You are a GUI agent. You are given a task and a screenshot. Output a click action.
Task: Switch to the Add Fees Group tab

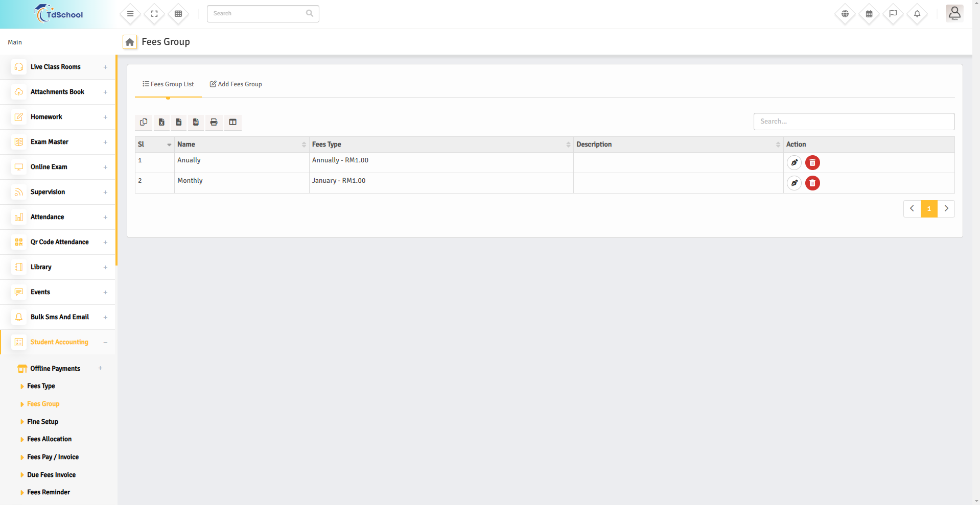pos(236,84)
